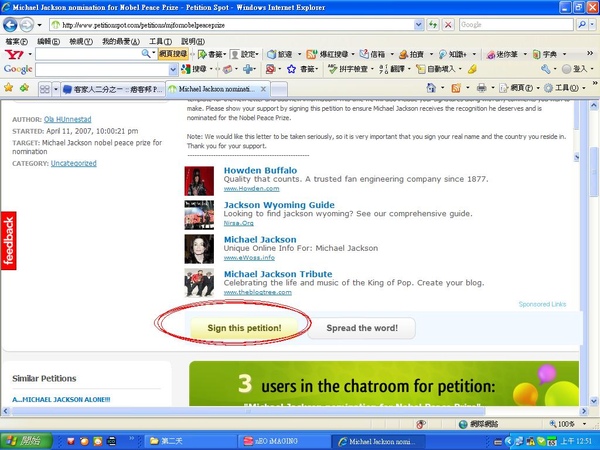Click the petition text box scroll down arrow
This screenshot has height=450, width=600.
[x=577, y=157]
